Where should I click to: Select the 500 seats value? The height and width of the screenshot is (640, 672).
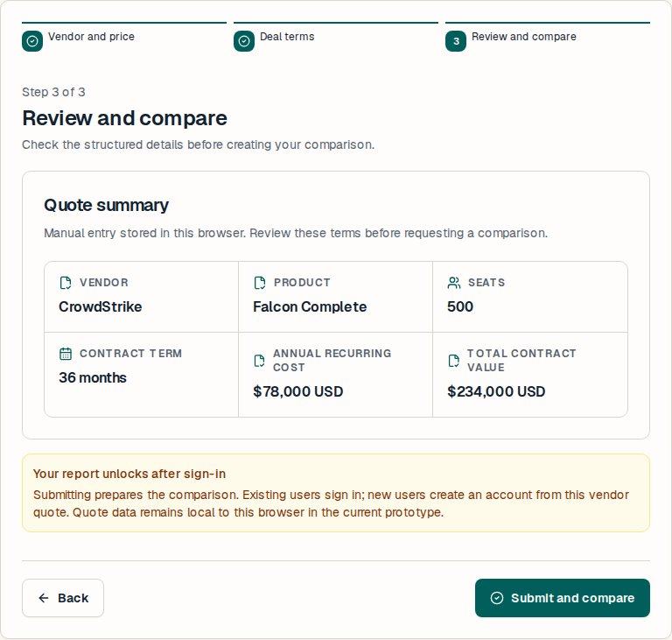point(460,306)
